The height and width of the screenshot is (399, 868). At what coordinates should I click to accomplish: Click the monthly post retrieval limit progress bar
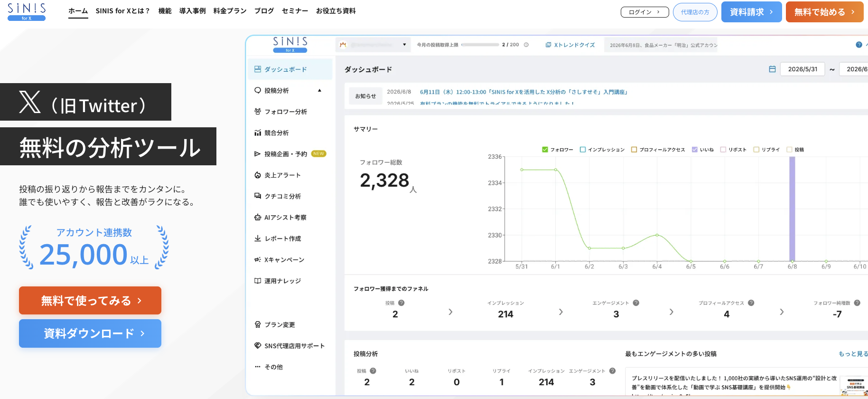click(480, 45)
